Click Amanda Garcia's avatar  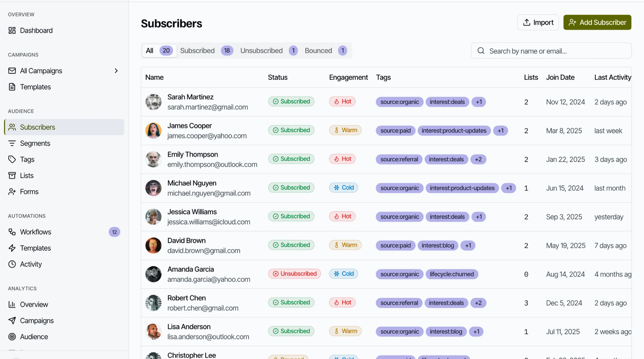point(153,274)
